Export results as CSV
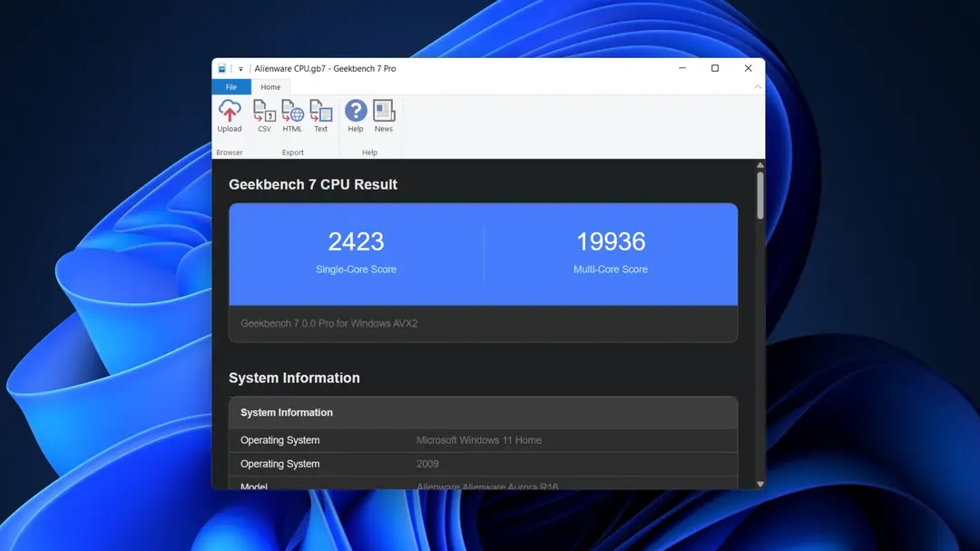 point(264,116)
